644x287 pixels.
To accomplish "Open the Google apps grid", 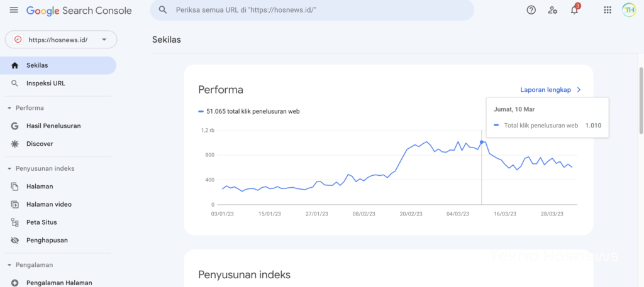I will (x=608, y=10).
